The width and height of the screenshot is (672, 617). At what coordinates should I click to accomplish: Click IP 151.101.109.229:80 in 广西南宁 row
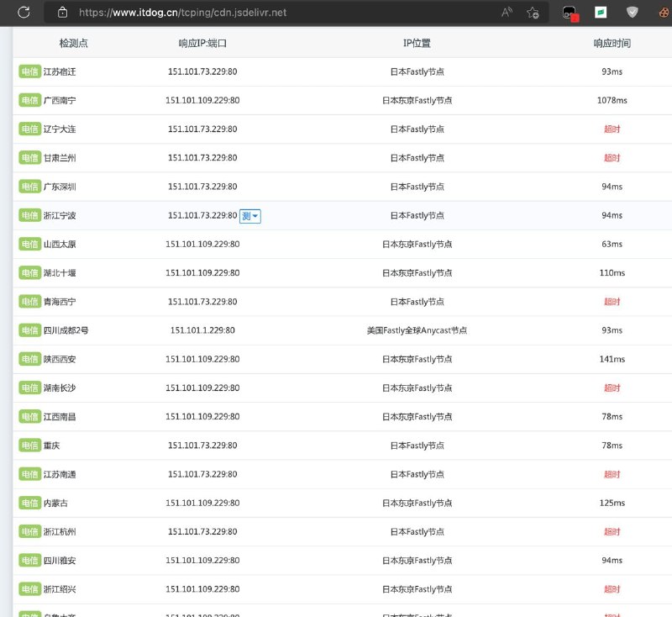[x=202, y=100]
